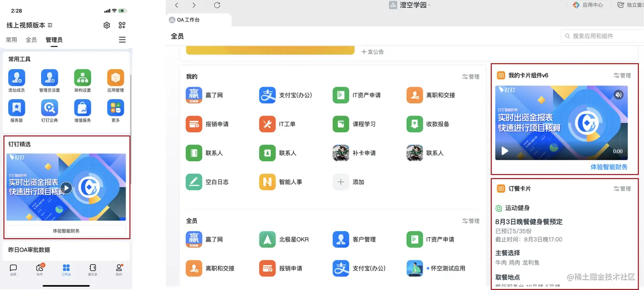
Task: Open 协作 in mobile bottom bar
Action: coord(40,270)
